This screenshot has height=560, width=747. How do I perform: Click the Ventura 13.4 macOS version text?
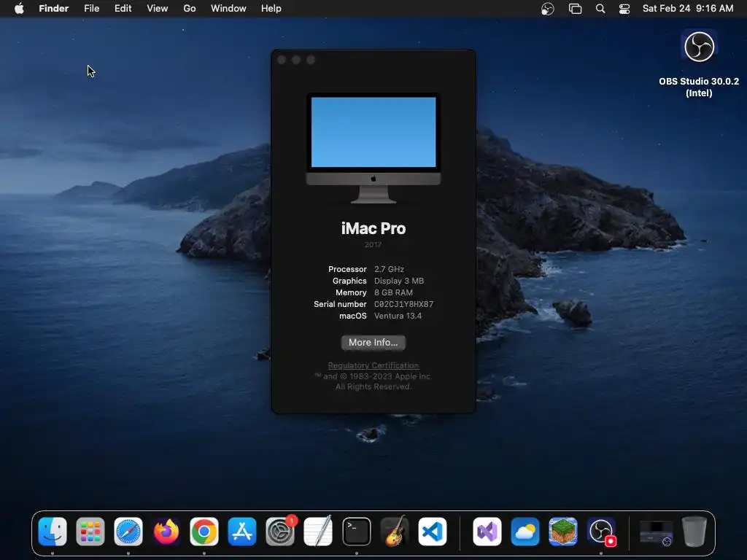(x=398, y=316)
